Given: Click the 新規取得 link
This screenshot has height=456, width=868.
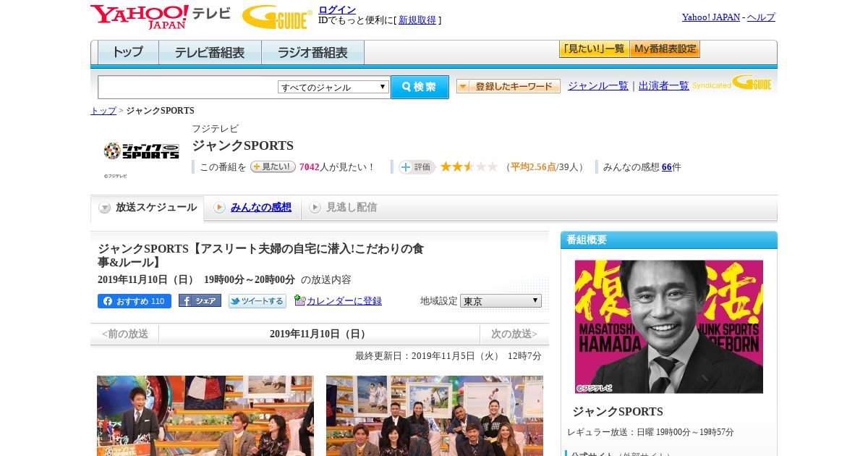Looking at the screenshot, I should pos(417,20).
